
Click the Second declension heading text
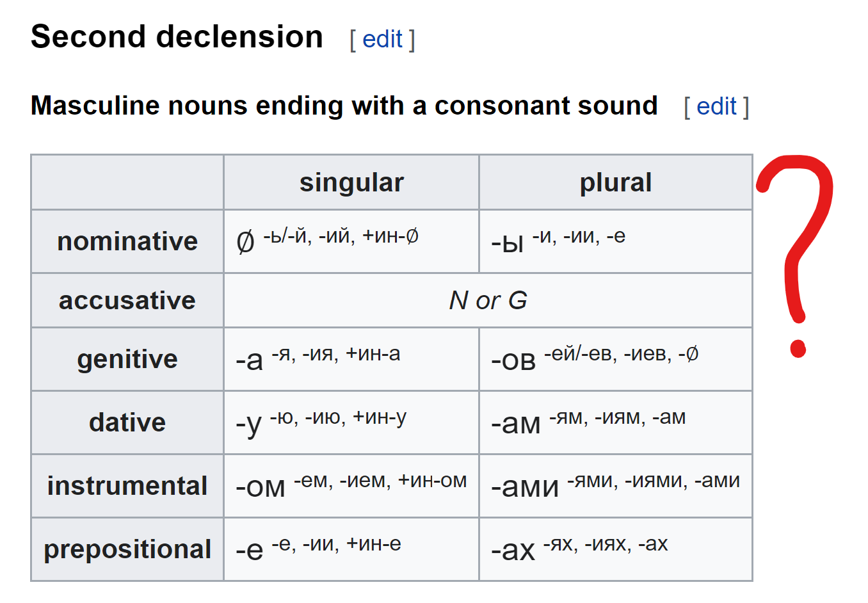click(x=177, y=37)
